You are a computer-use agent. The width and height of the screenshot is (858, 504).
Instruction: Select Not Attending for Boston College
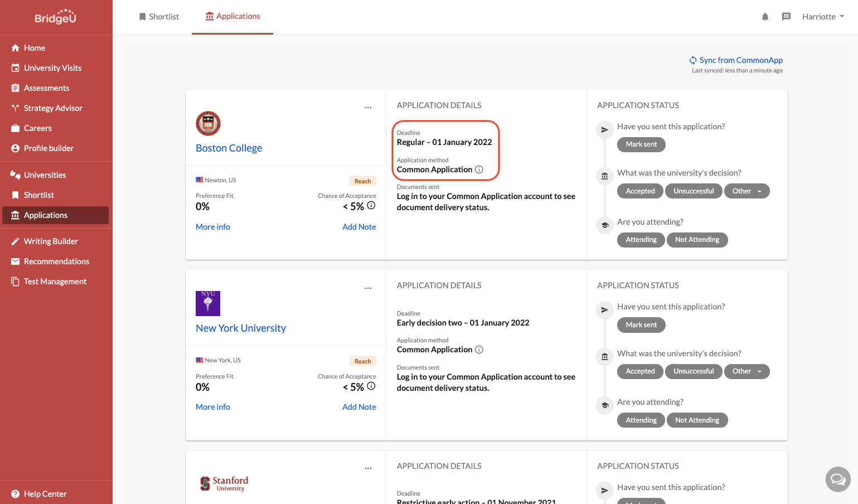[697, 240]
